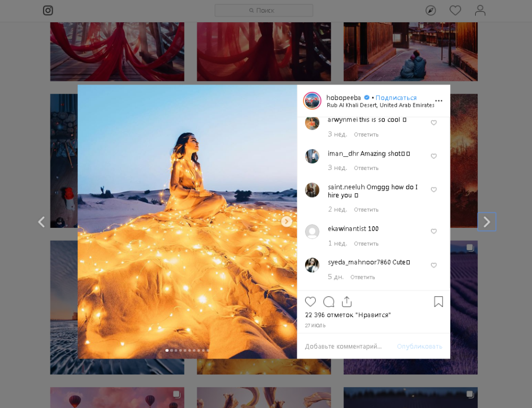Click the share post icon
The height and width of the screenshot is (408, 532).
coord(347,302)
